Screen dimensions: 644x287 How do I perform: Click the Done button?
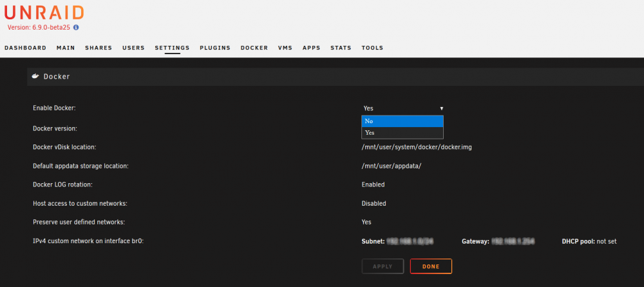tap(431, 266)
